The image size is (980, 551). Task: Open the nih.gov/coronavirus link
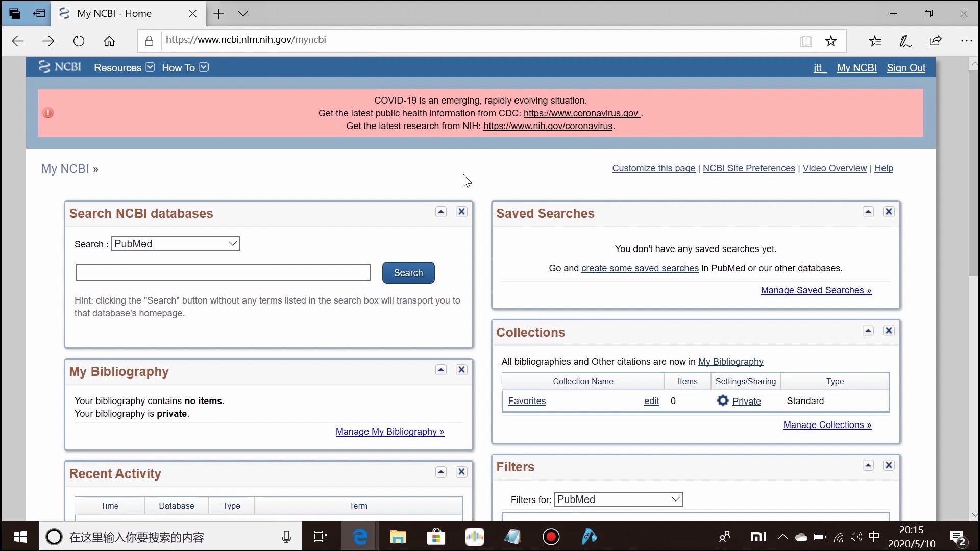coord(548,126)
